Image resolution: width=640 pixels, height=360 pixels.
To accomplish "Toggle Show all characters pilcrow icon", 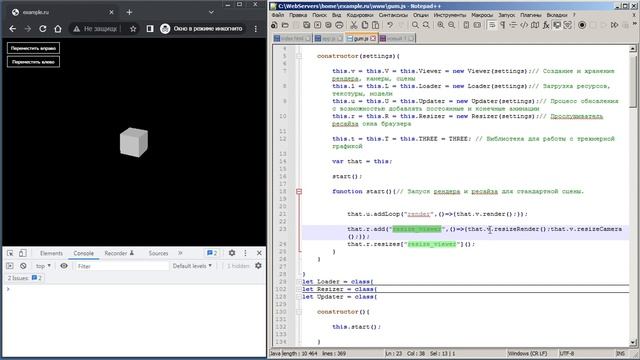I will pyautogui.click(x=502, y=25).
